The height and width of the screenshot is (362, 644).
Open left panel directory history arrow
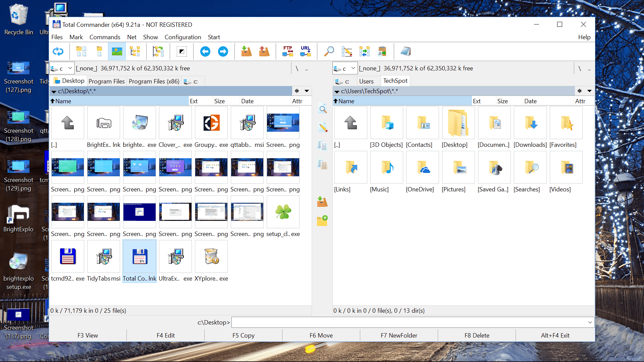pos(307,91)
